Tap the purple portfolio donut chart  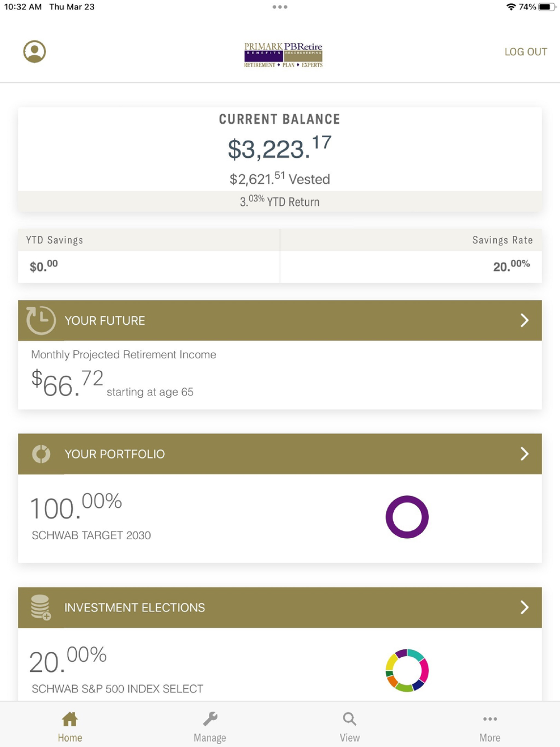click(407, 517)
